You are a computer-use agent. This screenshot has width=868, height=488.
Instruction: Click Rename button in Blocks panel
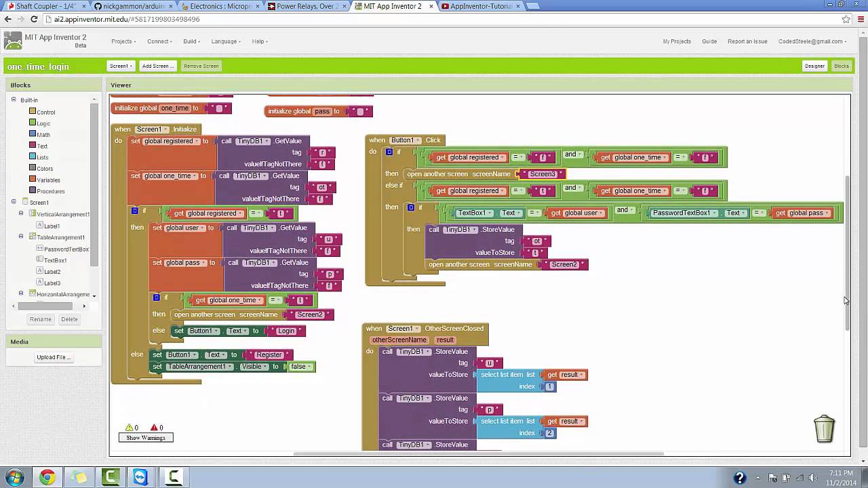[41, 319]
